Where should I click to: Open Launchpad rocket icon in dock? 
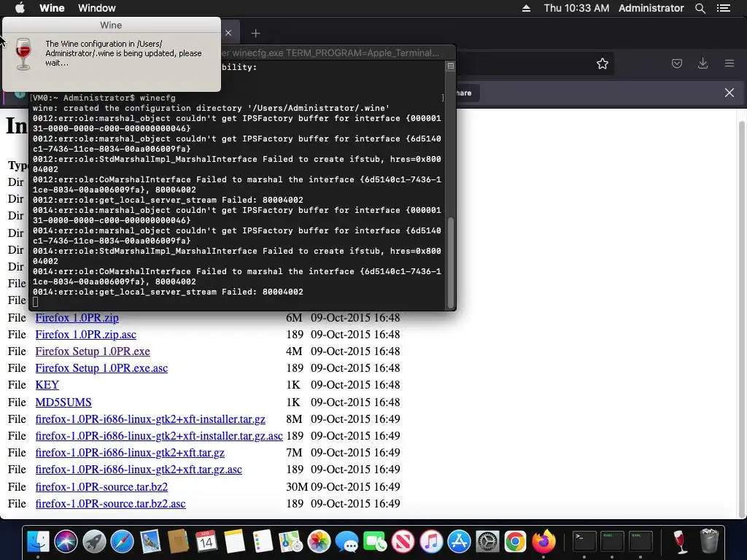coord(94,542)
